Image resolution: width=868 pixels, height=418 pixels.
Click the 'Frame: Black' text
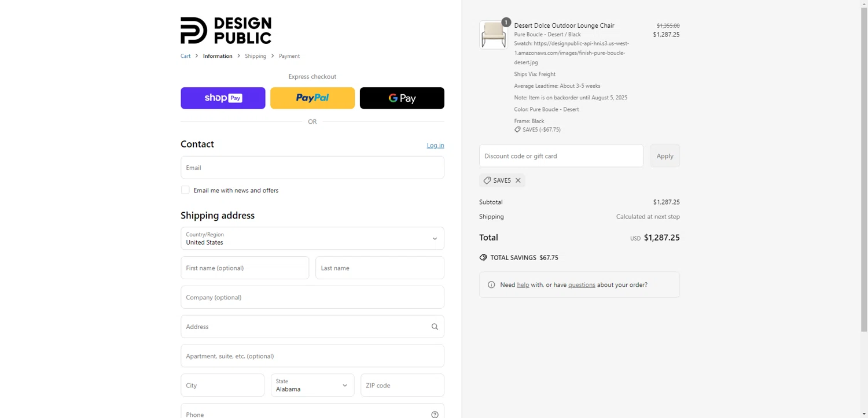tap(529, 121)
